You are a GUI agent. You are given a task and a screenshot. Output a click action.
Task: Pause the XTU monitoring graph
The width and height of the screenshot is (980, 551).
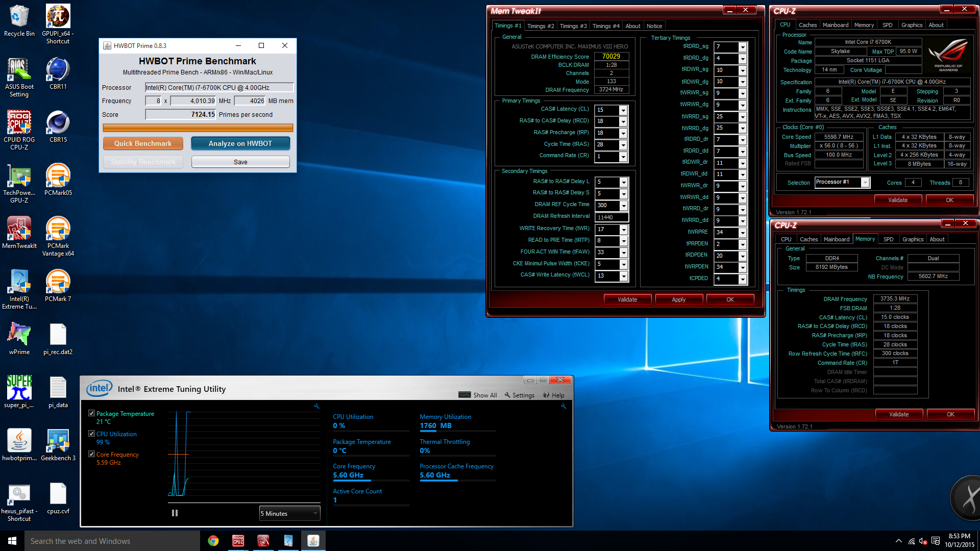coord(175,513)
